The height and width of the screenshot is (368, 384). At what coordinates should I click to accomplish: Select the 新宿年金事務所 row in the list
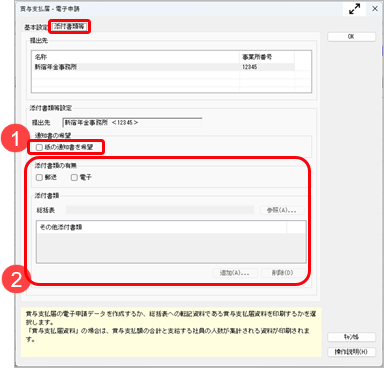(164, 67)
